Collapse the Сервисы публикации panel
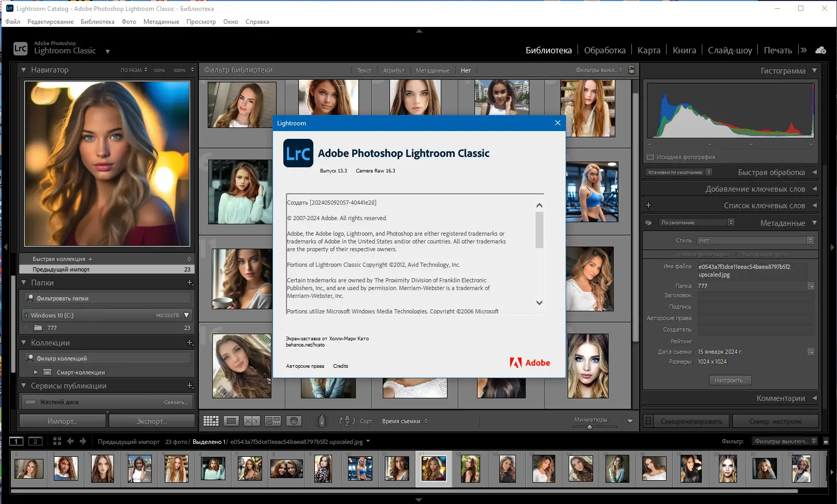This screenshot has height=504, width=837. (x=23, y=386)
